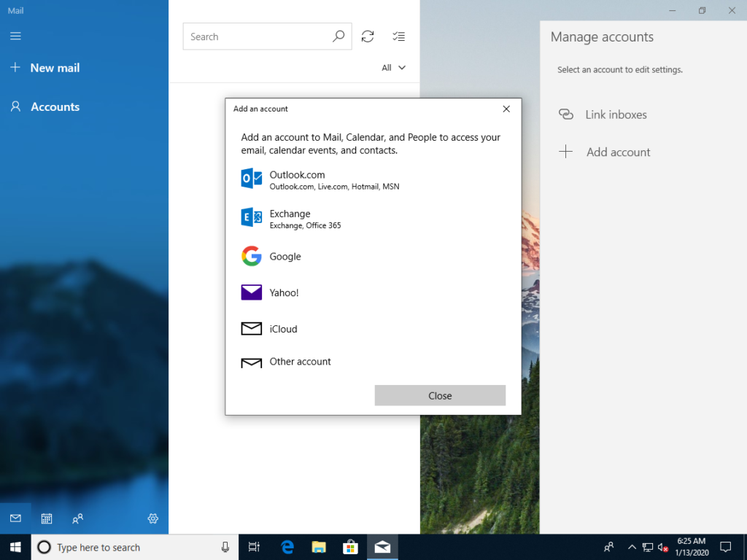747x560 pixels.
Task: Click Add account in Manage accounts
Action: [604, 152]
